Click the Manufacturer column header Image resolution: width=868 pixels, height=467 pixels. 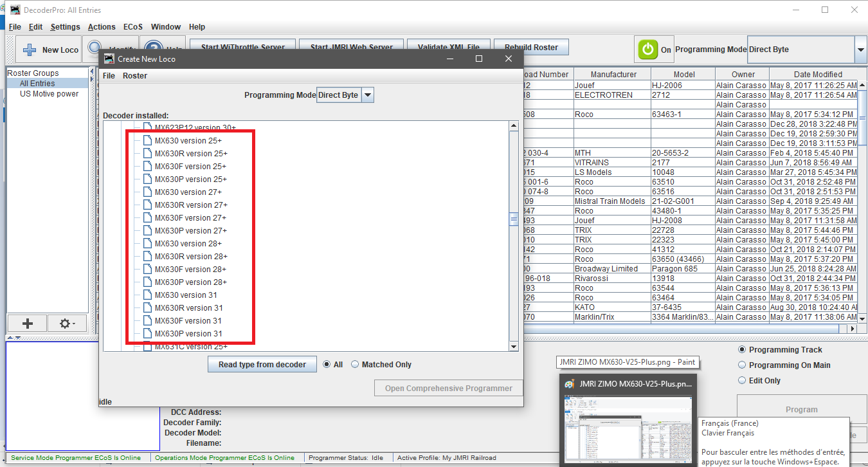[613, 75]
